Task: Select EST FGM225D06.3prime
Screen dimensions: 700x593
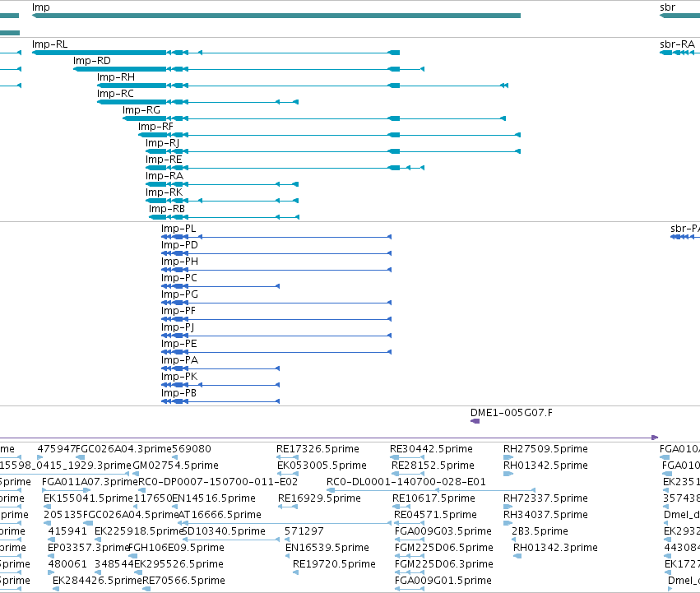Action: tap(443, 565)
